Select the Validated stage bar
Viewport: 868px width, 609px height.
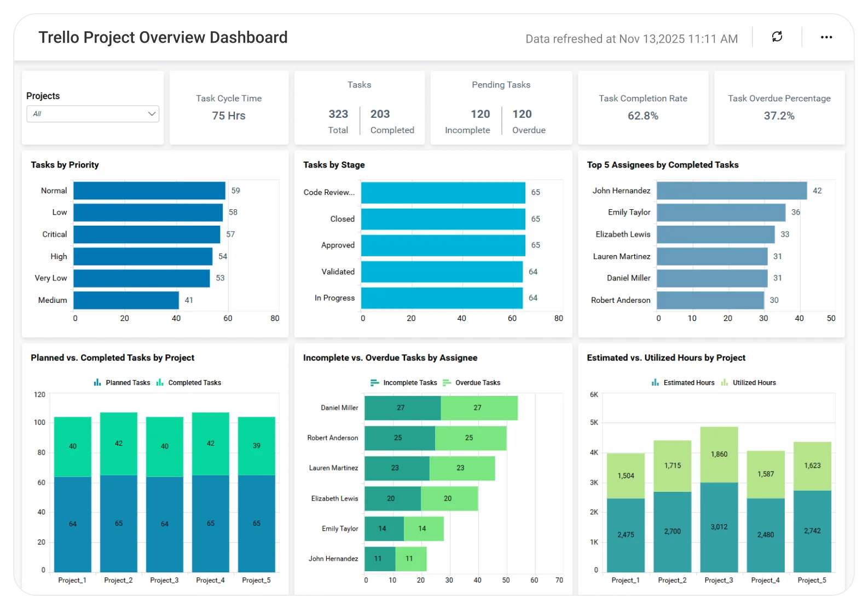442,272
